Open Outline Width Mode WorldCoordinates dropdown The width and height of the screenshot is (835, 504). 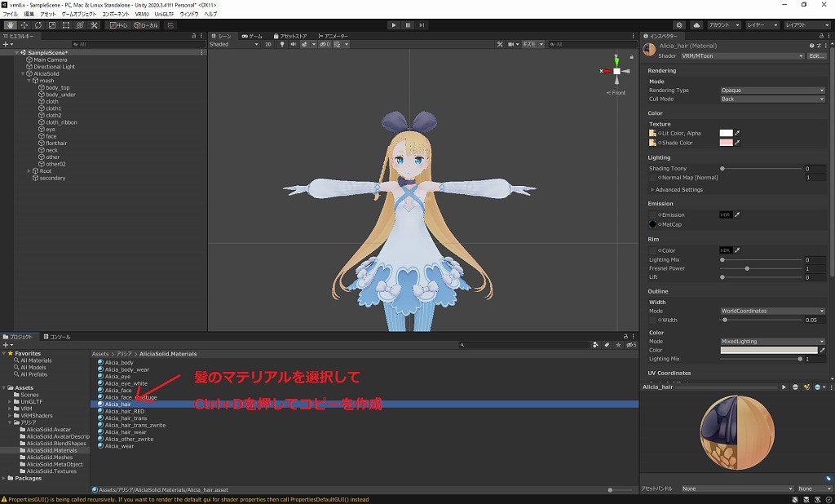click(772, 312)
